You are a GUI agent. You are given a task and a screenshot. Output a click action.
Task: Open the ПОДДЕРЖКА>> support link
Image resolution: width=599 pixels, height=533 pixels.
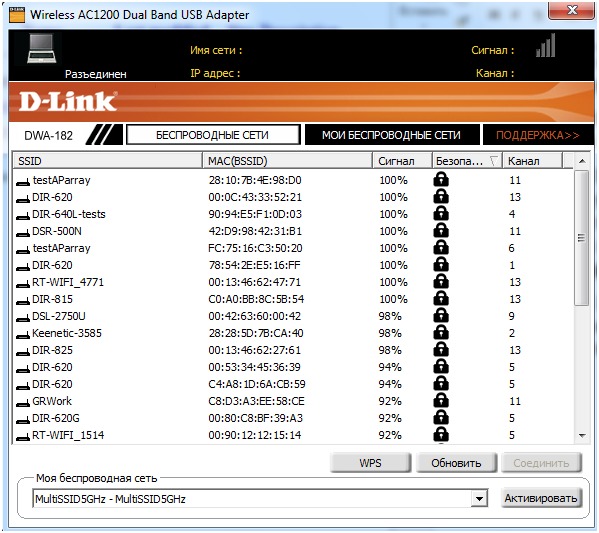538,135
